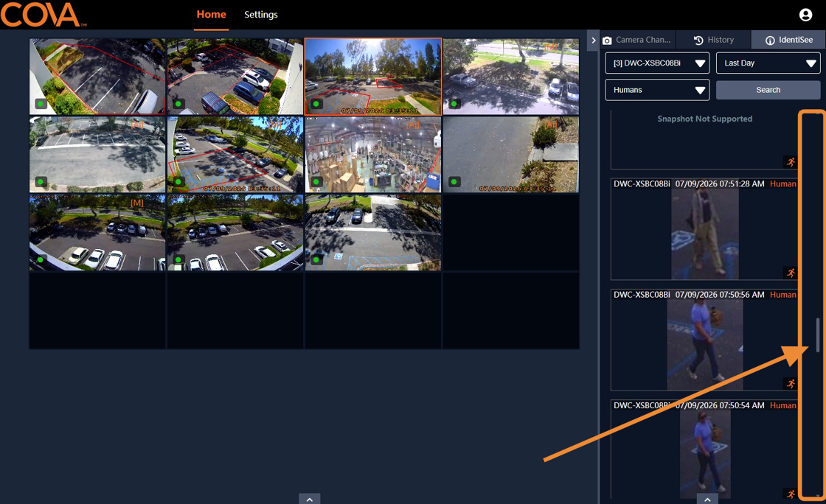
Task: Click the running-person icon on the Snapshot Not Supported card
Action: tap(790, 162)
